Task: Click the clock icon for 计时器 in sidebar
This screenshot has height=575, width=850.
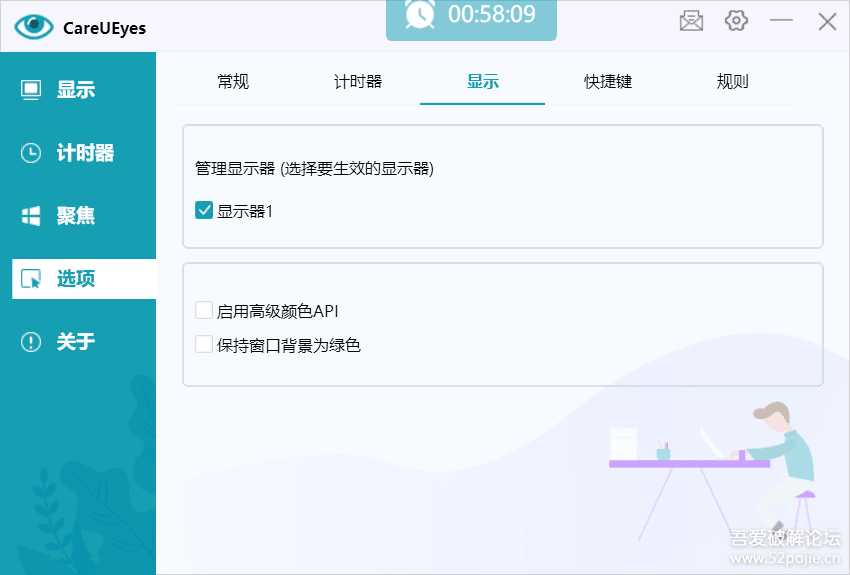Action: pyautogui.click(x=31, y=153)
